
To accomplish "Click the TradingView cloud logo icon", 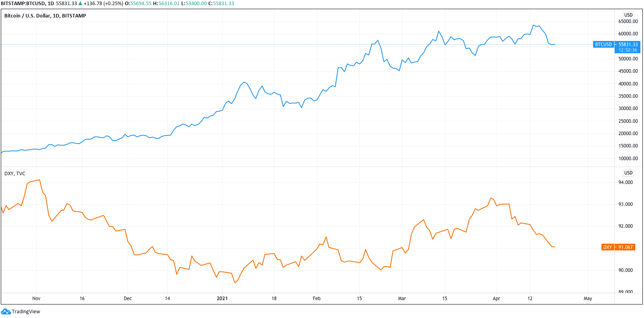I will [6, 312].
